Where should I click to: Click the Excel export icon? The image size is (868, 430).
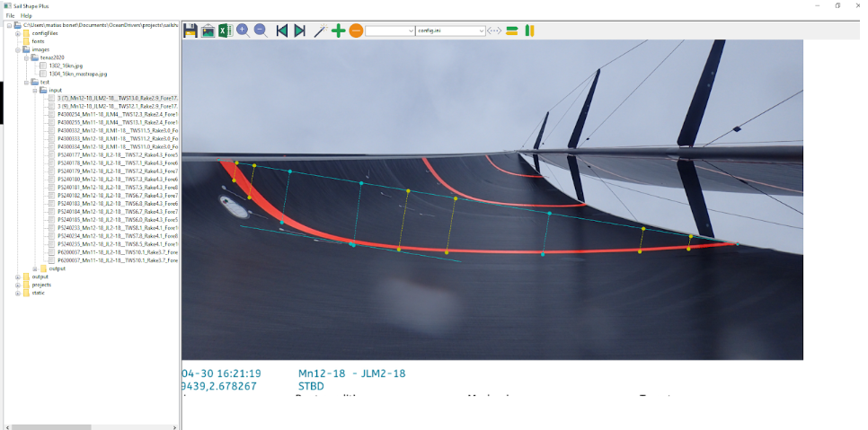(225, 31)
